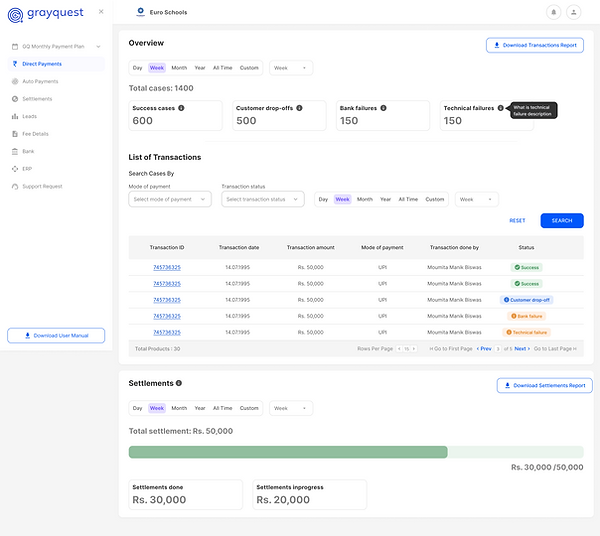Viewport: 600px width, 536px height.
Task: Click the Settlements done card
Action: point(186,494)
